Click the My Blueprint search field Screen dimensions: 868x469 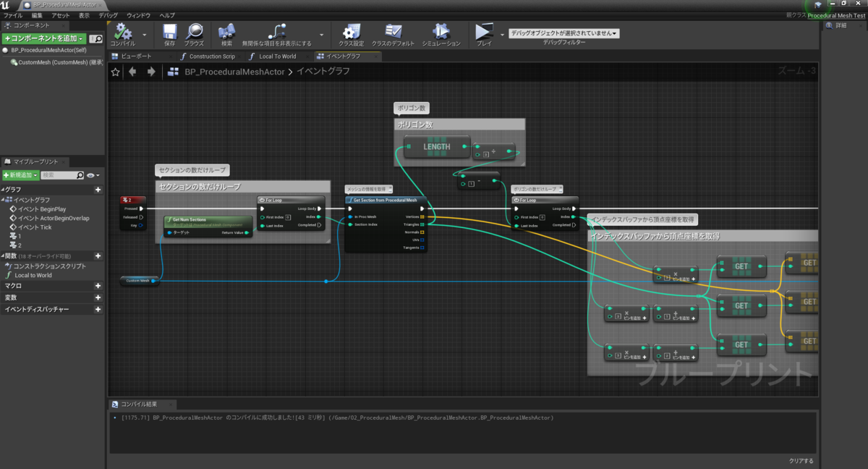[x=62, y=175]
